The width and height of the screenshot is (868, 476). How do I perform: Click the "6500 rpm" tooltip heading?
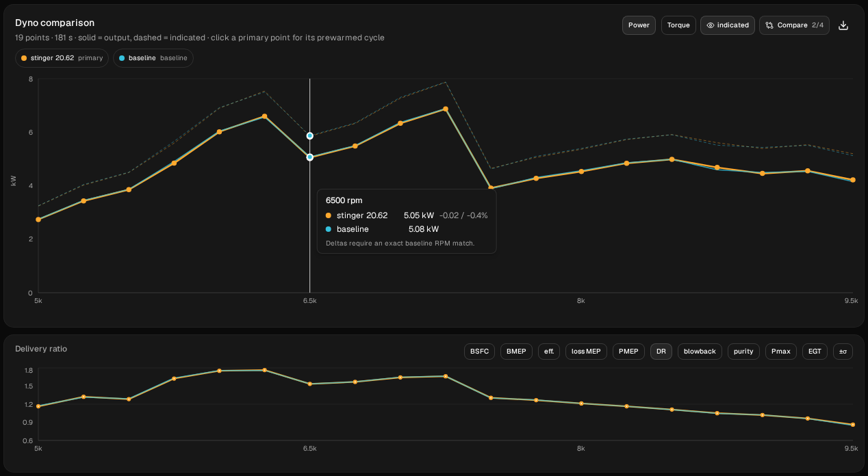[344, 200]
